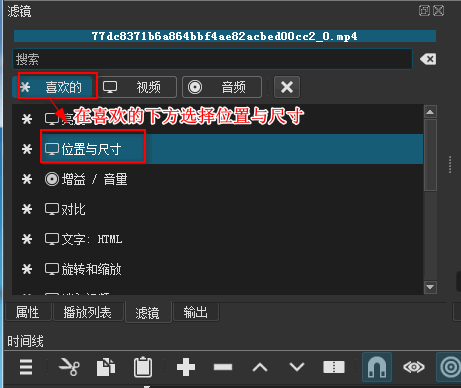Click favorite star beside 位置与尺寸
Viewport: 461px width, 388px height.
tap(27, 149)
